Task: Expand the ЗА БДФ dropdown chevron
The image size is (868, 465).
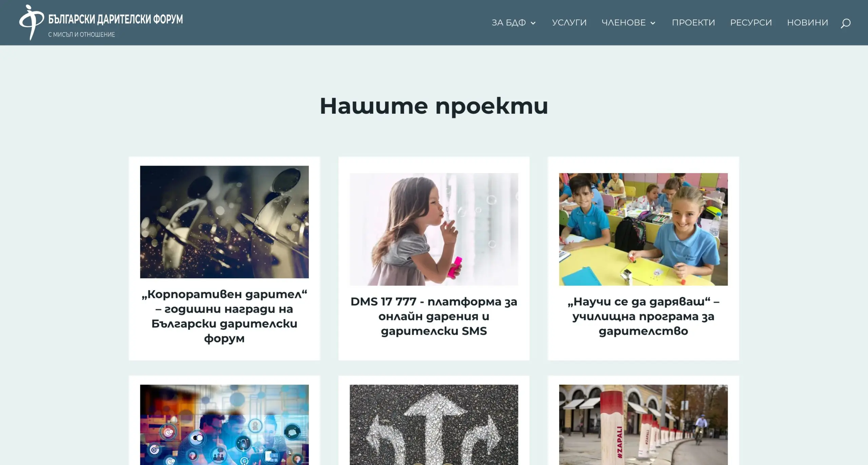Action: point(533,23)
